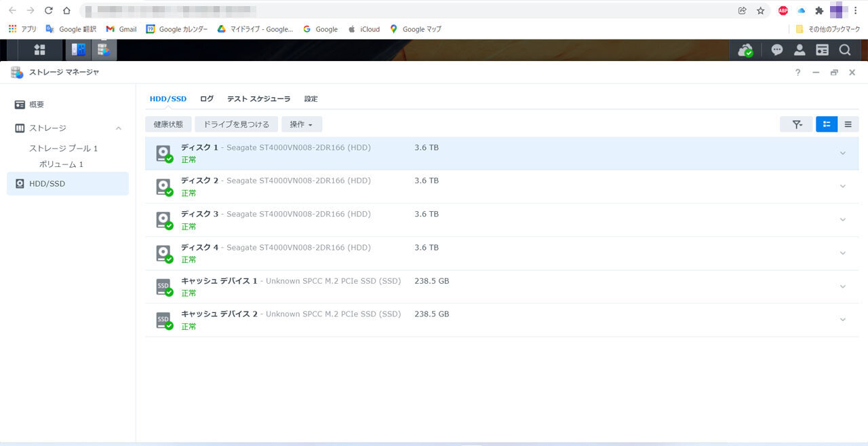
Task: Click the widgets panel icon in taskbar
Action: point(822,50)
